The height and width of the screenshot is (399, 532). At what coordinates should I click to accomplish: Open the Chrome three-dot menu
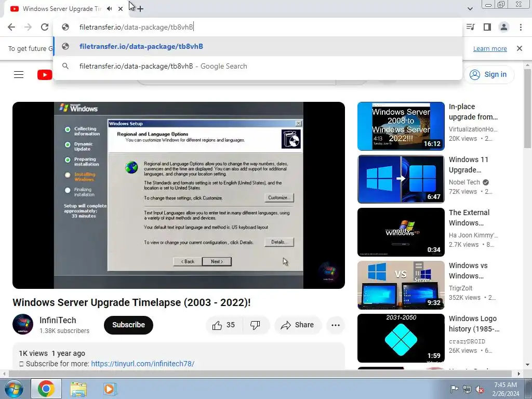[521, 27]
